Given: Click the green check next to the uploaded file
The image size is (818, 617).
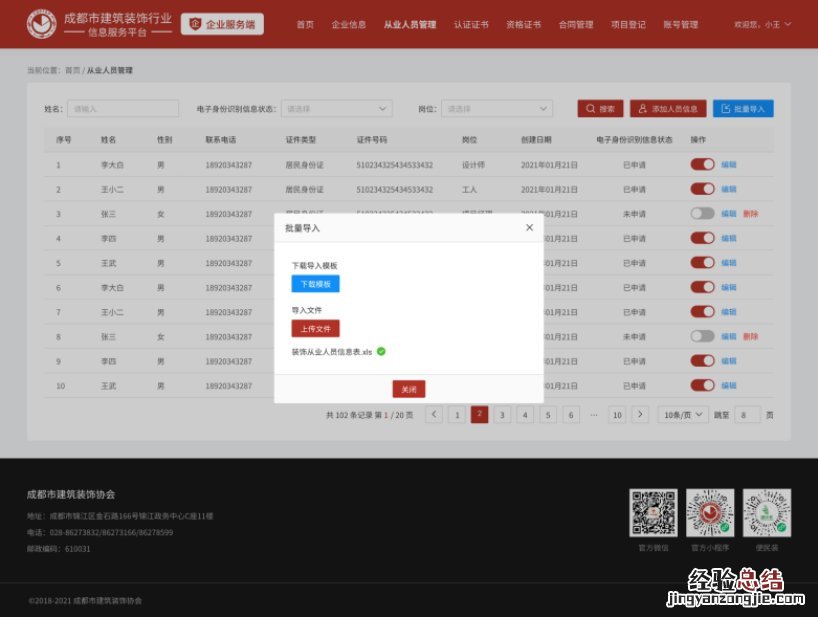Looking at the screenshot, I should [x=381, y=352].
